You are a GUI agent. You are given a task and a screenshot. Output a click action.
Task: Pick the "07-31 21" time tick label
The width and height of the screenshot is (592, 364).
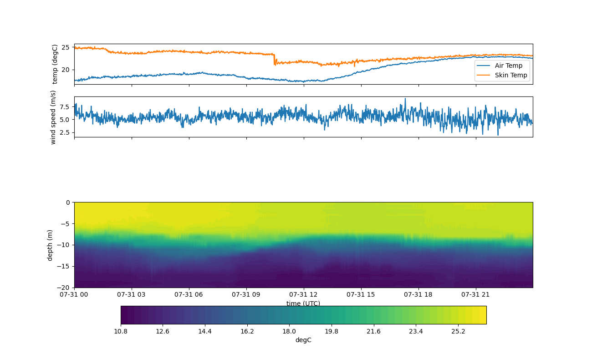point(476,295)
